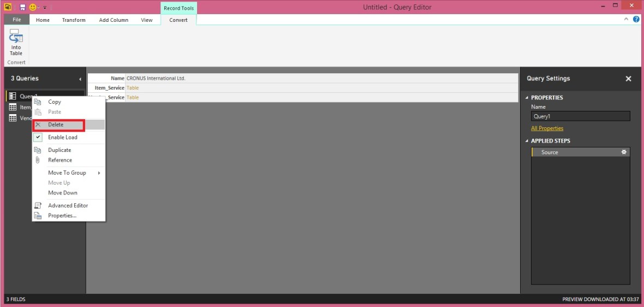644x307 pixels.
Task: Switch to the Add Column ribbon tab
Action: click(114, 20)
